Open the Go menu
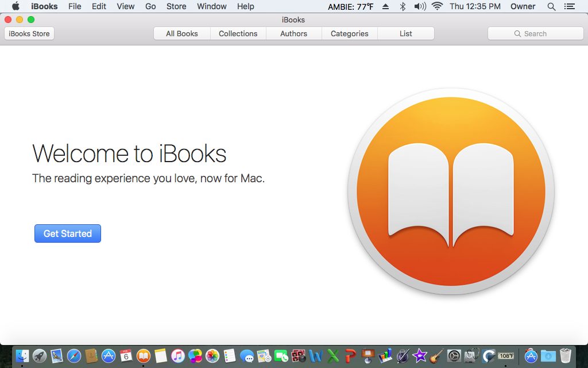The width and height of the screenshot is (588, 368). pyautogui.click(x=150, y=6)
